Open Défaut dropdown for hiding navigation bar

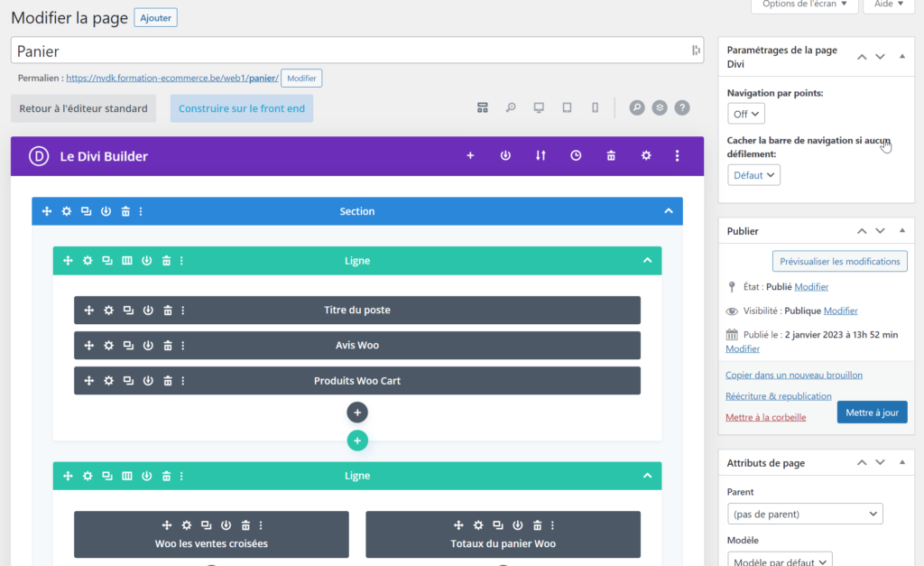753,175
